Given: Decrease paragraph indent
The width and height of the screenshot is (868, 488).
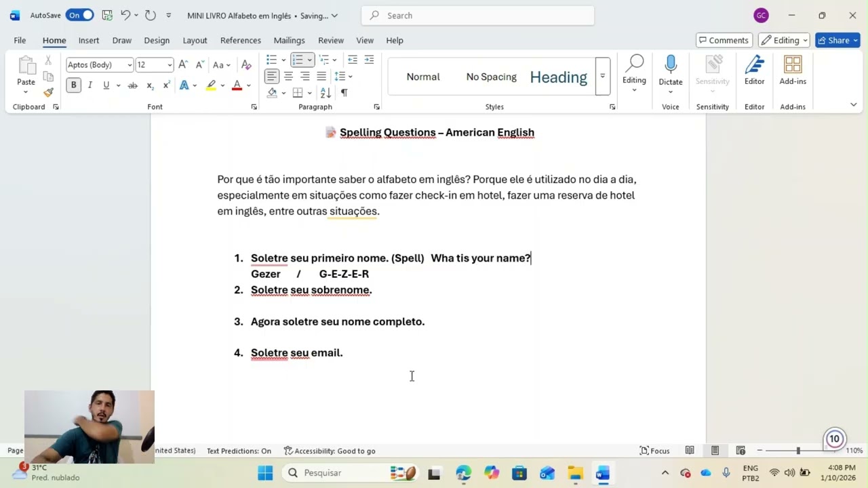Looking at the screenshot, I should 353,60.
